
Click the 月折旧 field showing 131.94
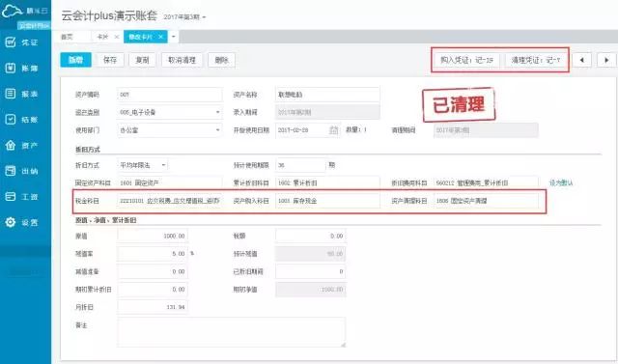[153, 307]
